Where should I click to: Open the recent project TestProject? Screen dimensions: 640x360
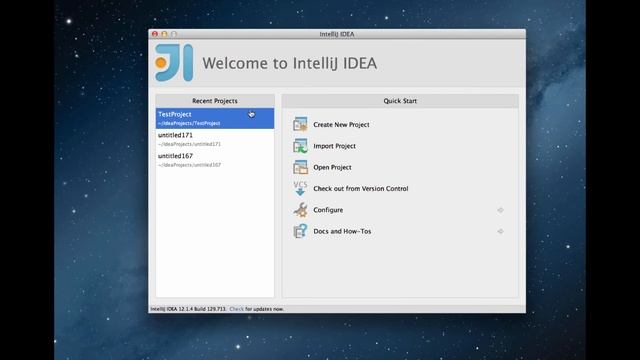[215, 118]
